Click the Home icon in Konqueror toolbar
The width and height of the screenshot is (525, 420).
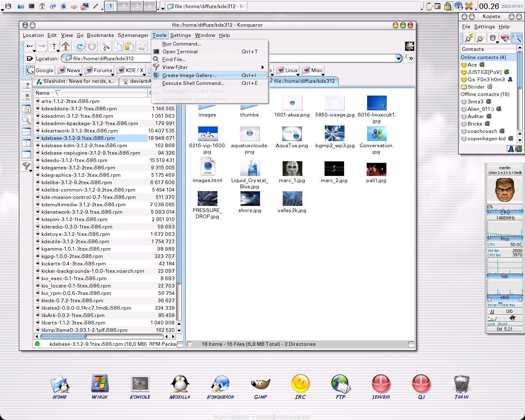pyautogui.click(x=66, y=46)
